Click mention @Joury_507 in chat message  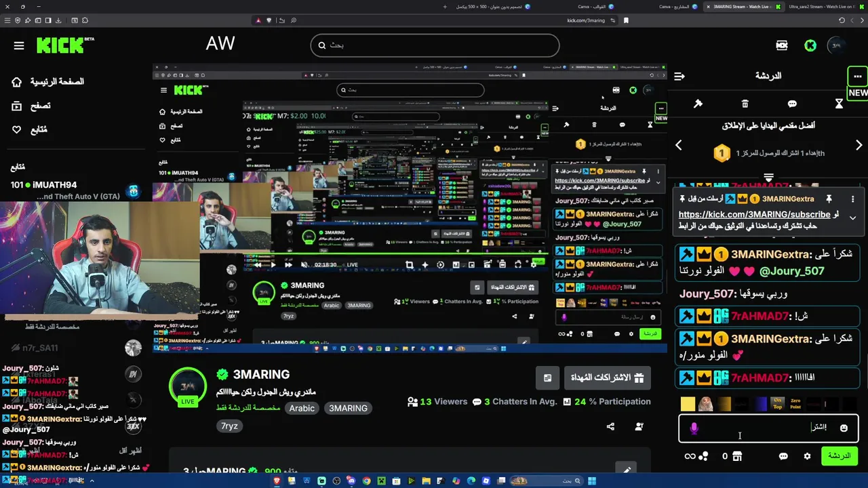[x=791, y=271]
